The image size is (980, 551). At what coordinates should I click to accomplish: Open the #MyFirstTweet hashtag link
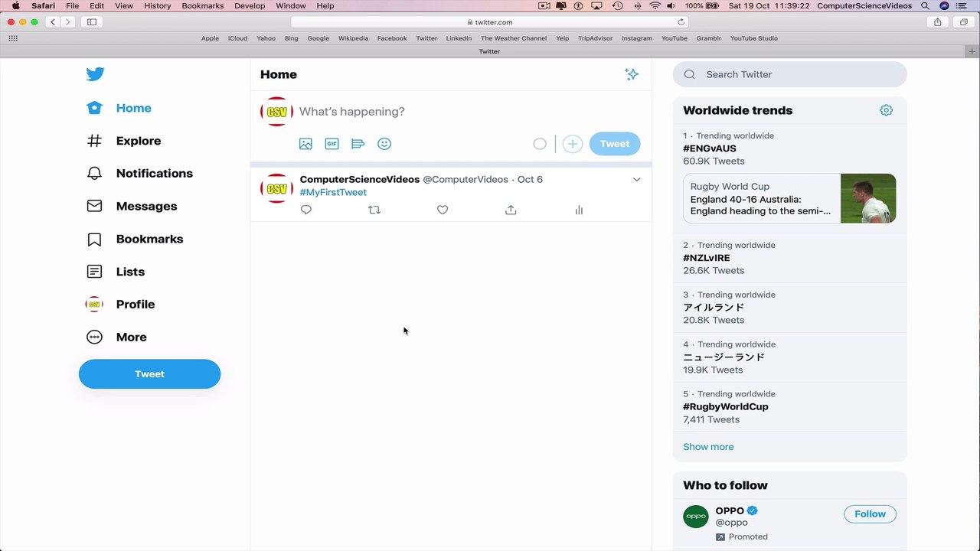(x=333, y=192)
